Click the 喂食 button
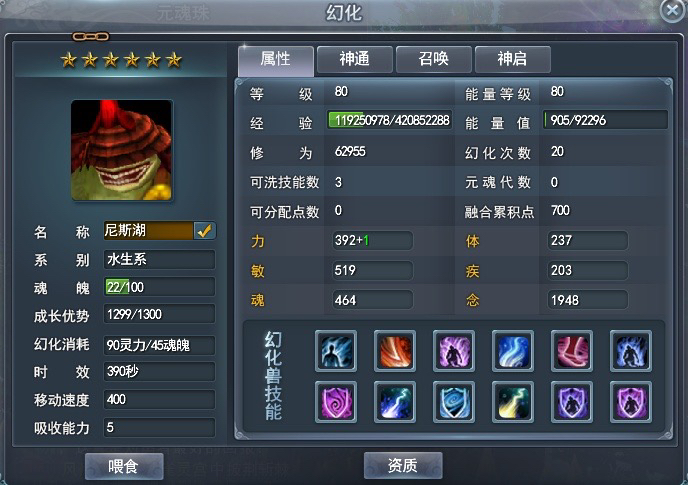This screenshot has height=485, width=688. [x=124, y=466]
